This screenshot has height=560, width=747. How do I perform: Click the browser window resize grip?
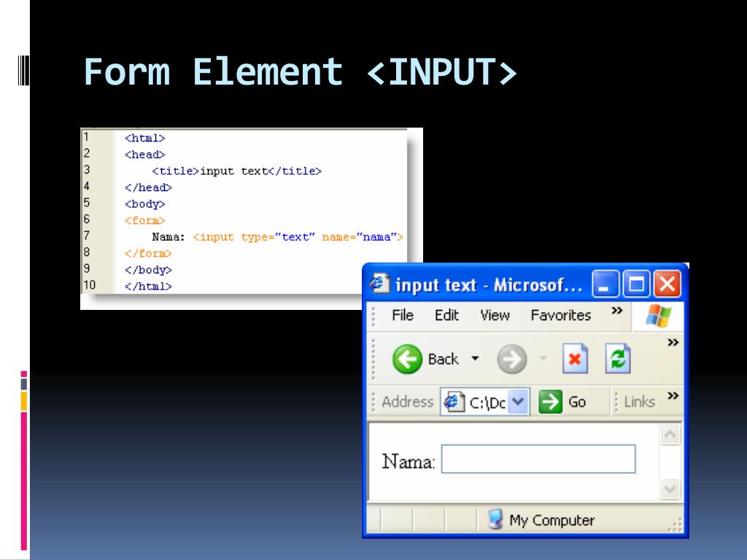pyautogui.click(x=676, y=524)
